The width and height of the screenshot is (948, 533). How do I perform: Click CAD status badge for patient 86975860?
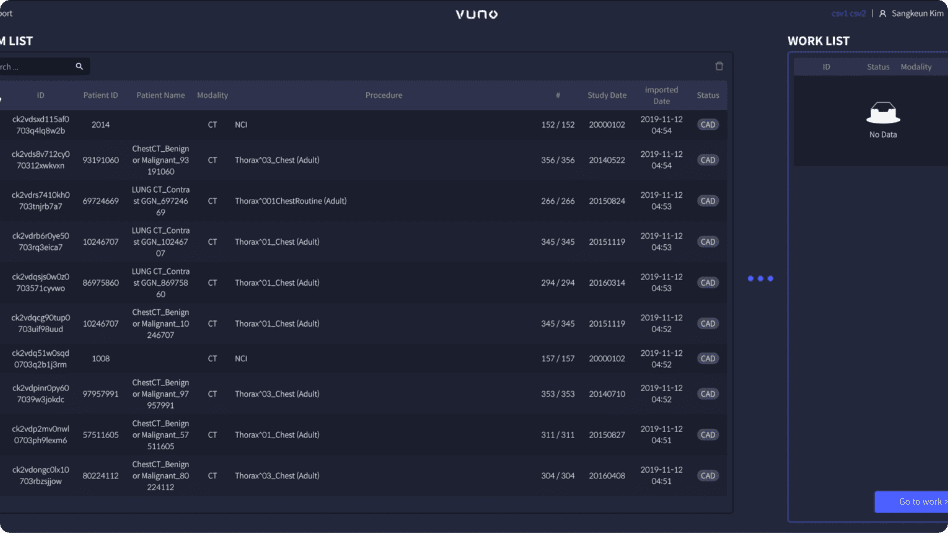click(x=708, y=283)
